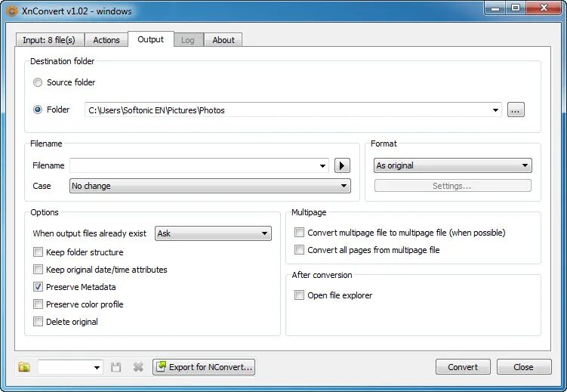
Task: Open the Format dropdown showing As original
Action: click(x=453, y=165)
